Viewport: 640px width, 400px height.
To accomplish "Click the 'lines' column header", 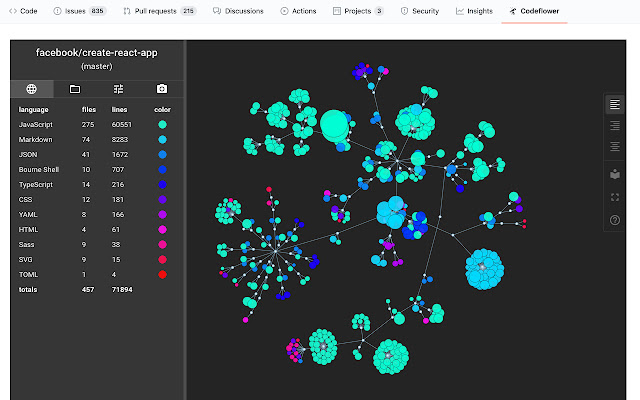I will coord(119,109).
